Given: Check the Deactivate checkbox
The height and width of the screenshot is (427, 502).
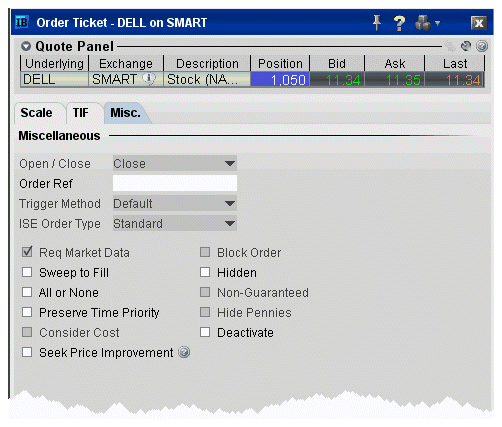Looking at the screenshot, I should 205,332.
